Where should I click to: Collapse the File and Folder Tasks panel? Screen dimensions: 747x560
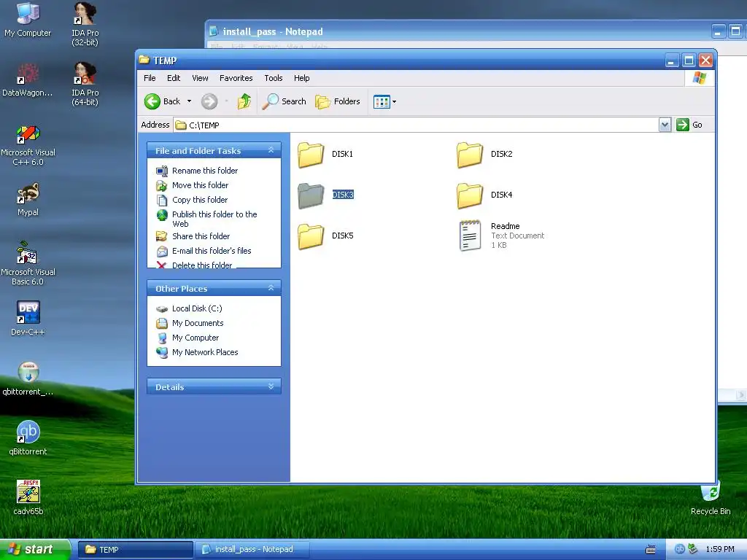pyautogui.click(x=271, y=150)
